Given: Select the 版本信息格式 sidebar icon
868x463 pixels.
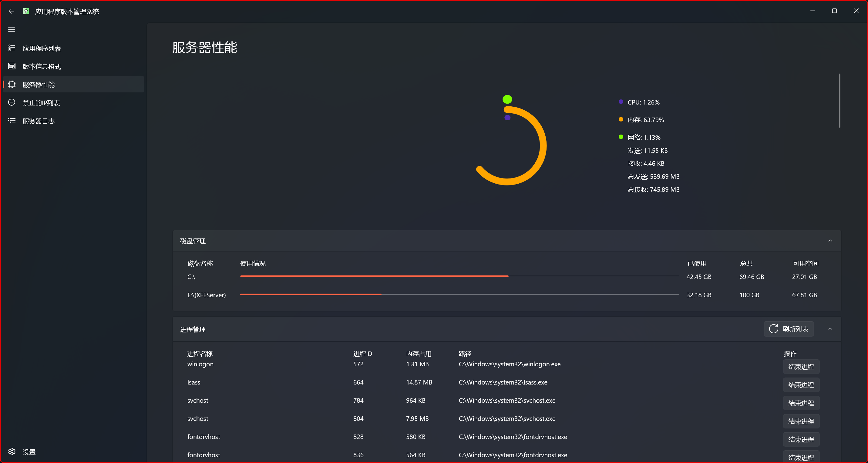Looking at the screenshot, I should 12,66.
